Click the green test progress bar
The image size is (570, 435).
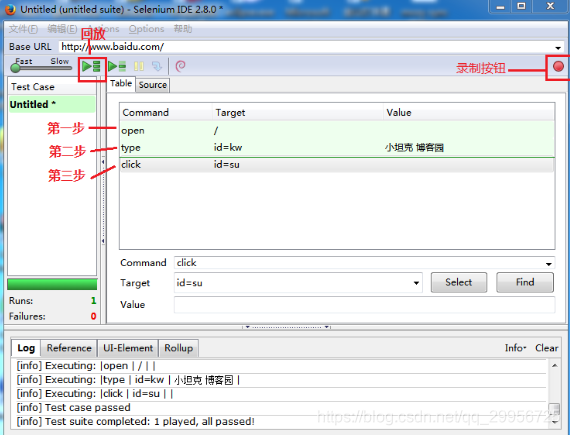coord(52,284)
